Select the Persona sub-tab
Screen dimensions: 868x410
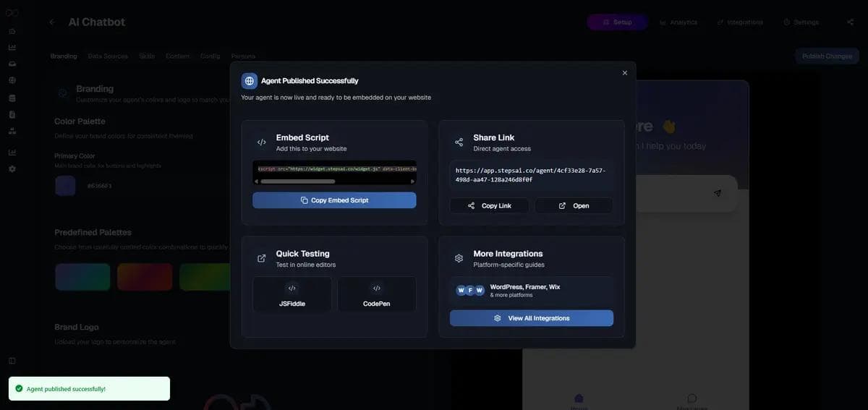pyautogui.click(x=243, y=56)
